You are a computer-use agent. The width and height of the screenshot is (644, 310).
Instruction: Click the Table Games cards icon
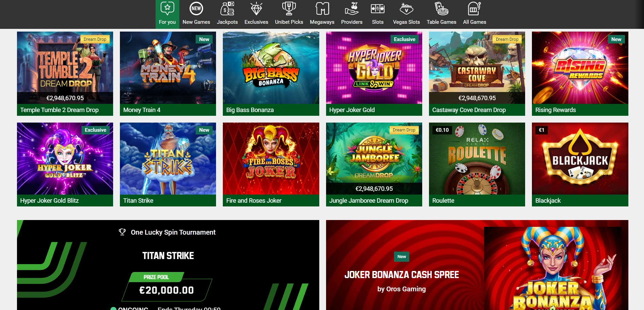[x=442, y=8]
